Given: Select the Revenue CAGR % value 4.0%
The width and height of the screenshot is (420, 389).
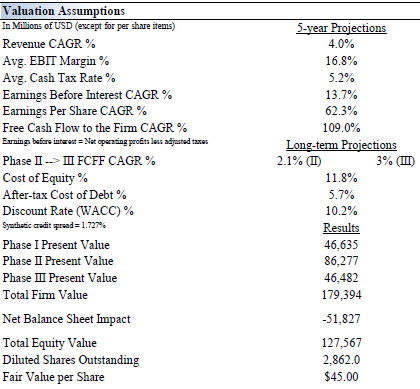Looking at the screenshot, I should point(341,44).
